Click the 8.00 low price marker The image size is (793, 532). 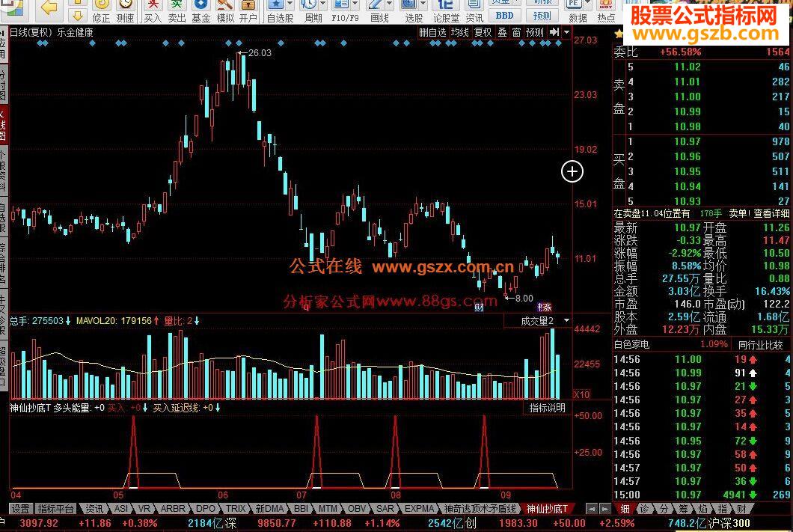pyautogui.click(x=524, y=299)
